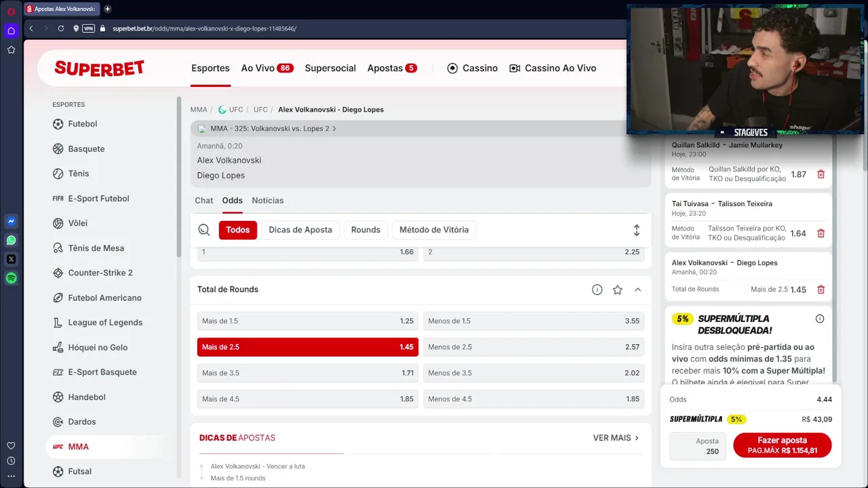The width and height of the screenshot is (868, 488).
Task: Switch to the Notícias tab
Action: pyautogui.click(x=268, y=201)
